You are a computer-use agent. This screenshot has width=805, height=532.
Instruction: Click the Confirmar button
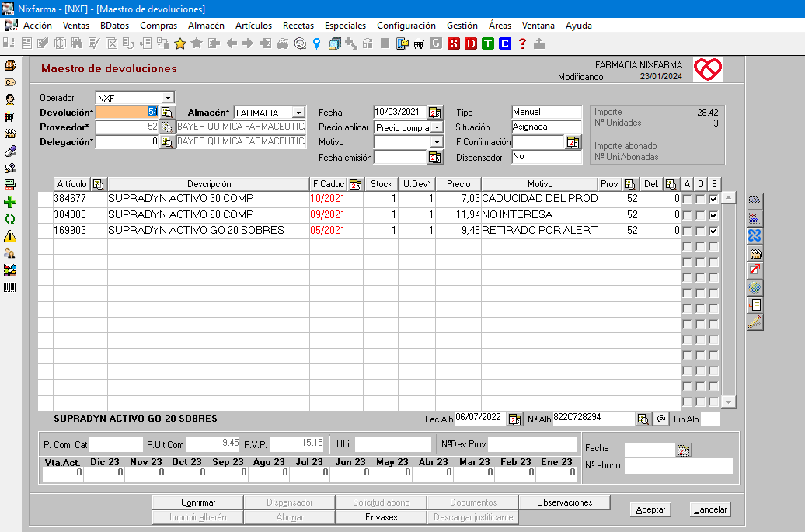(x=197, y=502)
